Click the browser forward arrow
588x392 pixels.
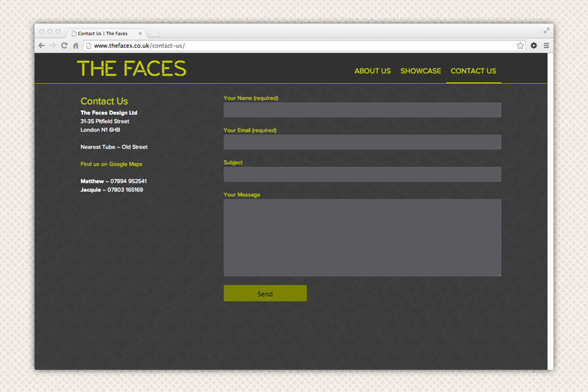pyautogui.click(x=53, y=46)
